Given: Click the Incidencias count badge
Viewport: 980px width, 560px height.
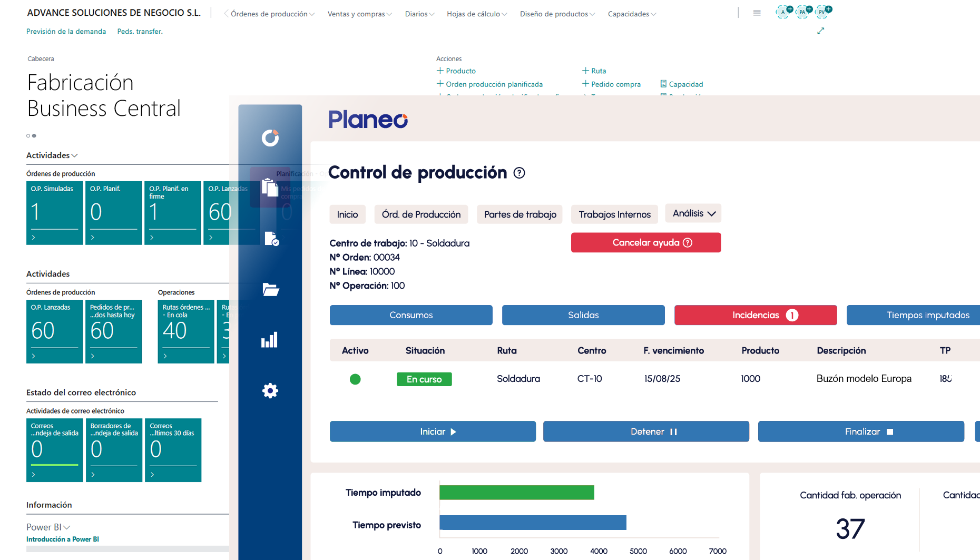Looking at the screenshot, I should (x=792, y=315).
